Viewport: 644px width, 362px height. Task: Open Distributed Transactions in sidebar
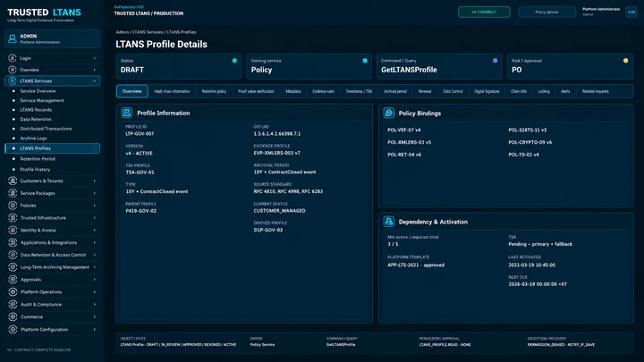pos(46,129)
